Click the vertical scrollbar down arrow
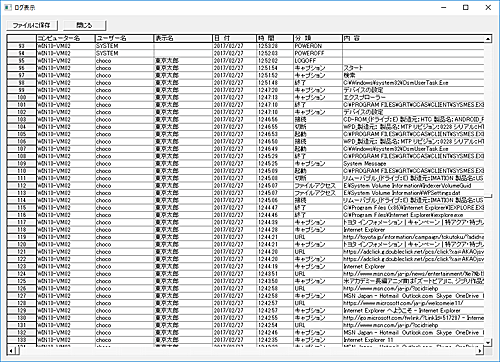The image size is (500, 362). (488, 342)
